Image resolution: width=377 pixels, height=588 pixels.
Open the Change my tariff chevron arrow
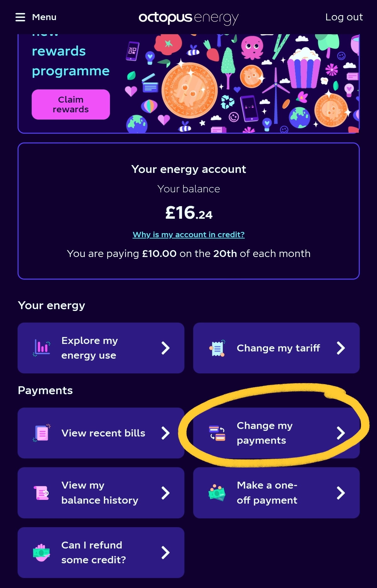(x=341, y=348)
